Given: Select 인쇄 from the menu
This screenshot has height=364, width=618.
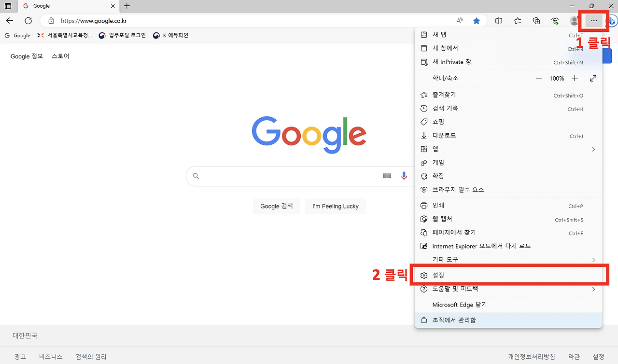Looking at the screenshot, I should click(x=508, y=206).
